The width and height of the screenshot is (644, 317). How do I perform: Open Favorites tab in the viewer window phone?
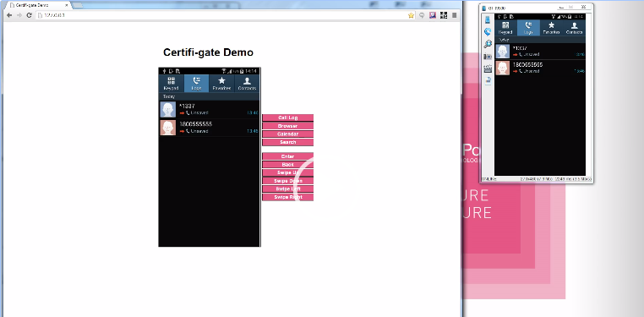pos(551,28)
